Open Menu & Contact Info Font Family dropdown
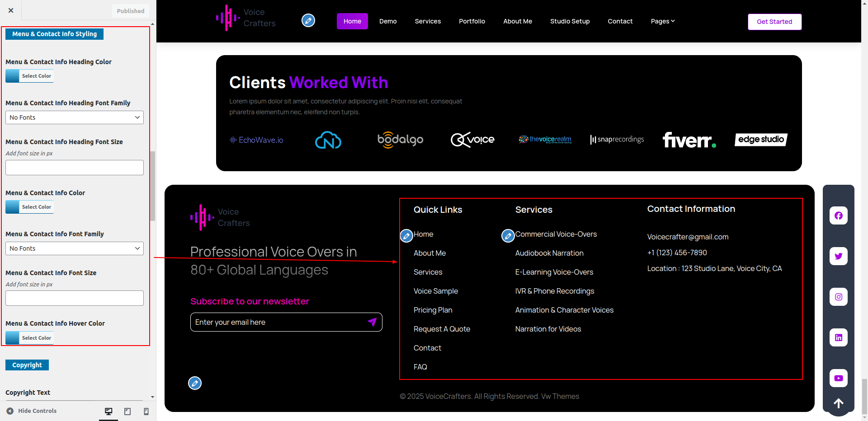 [75, 248]
